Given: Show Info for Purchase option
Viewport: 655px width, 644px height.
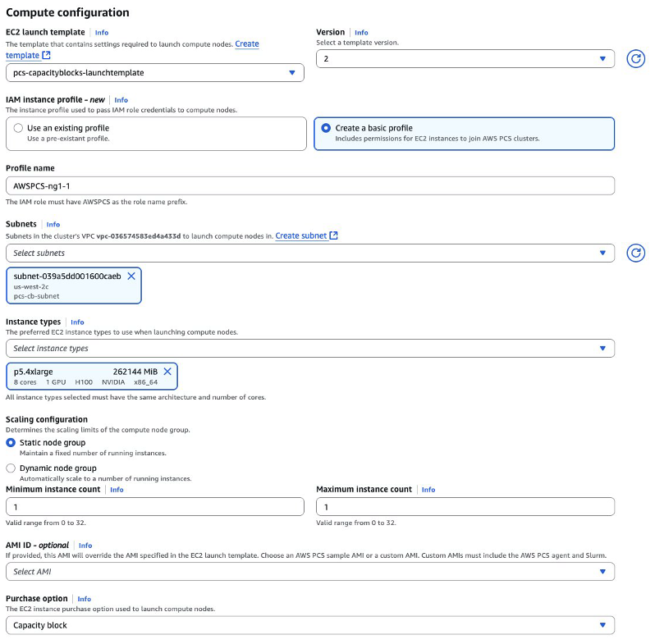Looking at the screenshot, I should point(84,599).
